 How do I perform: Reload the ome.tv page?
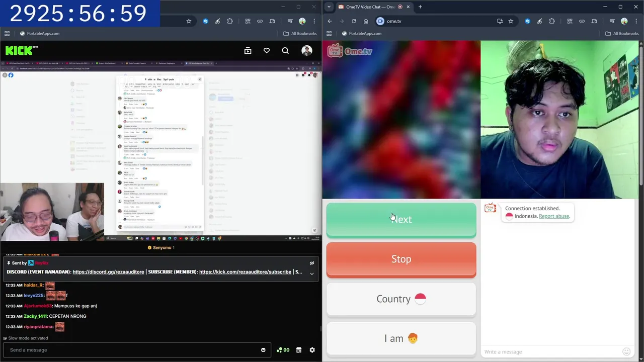tap(354, 21)
